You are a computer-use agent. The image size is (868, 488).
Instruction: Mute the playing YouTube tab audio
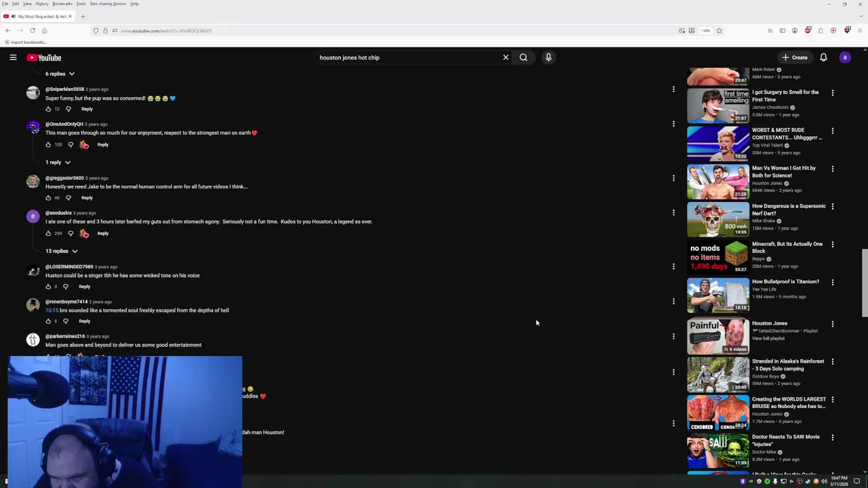tap(14, 16)
